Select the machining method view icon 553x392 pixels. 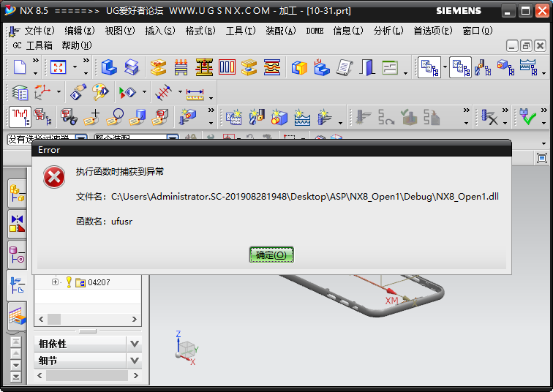pos(528,67)
